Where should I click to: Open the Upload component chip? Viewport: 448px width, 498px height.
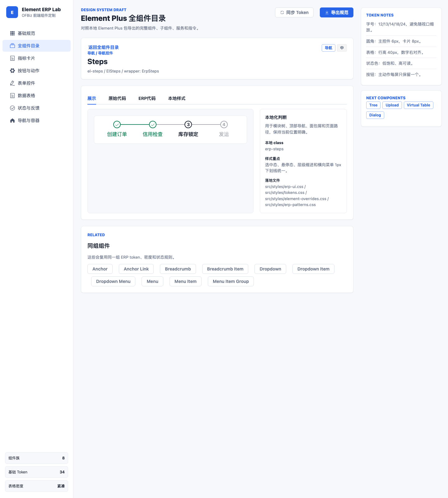click(392, 105)
